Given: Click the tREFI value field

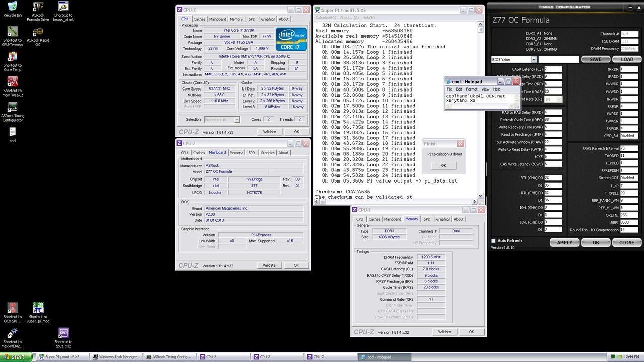Looking at the screenshot, I should [x=629, y=222].
